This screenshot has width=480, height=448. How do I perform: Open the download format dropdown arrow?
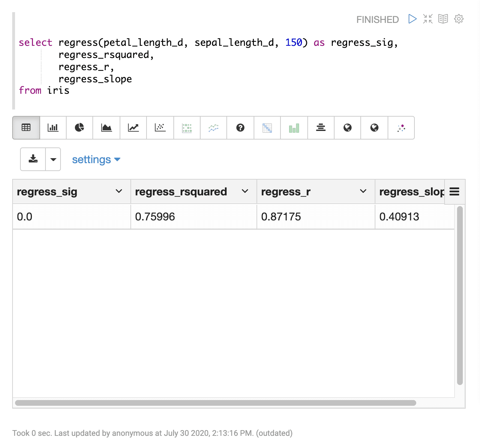53,159
